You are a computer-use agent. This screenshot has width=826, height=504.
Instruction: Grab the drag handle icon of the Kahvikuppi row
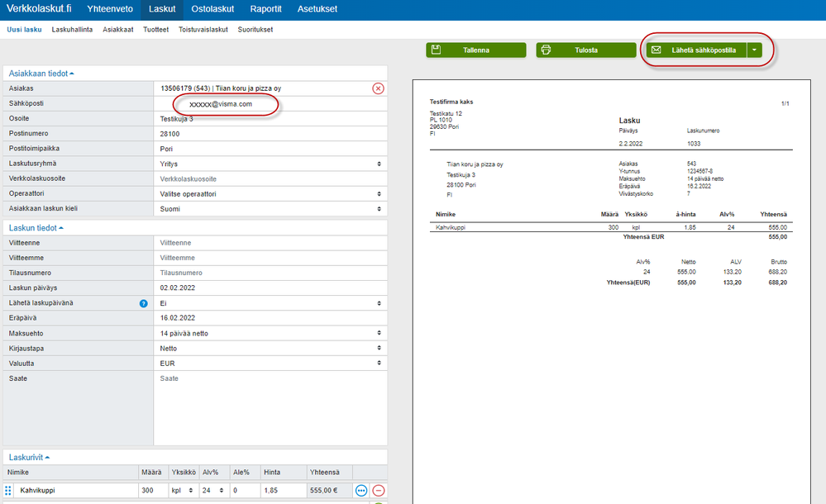coord(8,490)
